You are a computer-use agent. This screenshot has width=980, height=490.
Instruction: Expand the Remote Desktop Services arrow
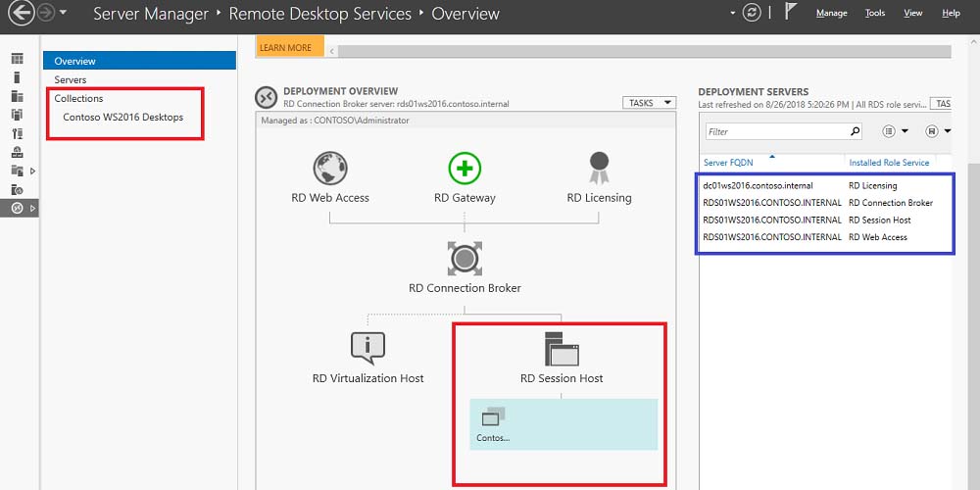[32, 208]
